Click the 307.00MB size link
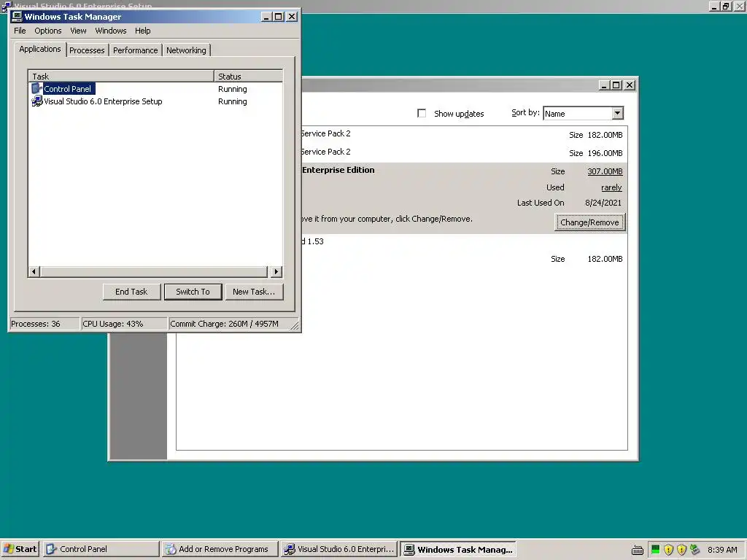The width and height of the screenshot is (747, 560). (x=605, y=171)
